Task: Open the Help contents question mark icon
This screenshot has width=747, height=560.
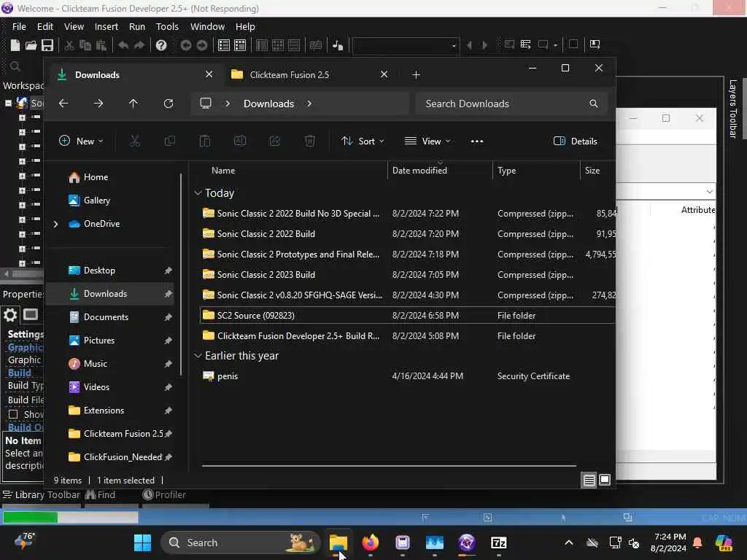Action: tap(161, 45)
